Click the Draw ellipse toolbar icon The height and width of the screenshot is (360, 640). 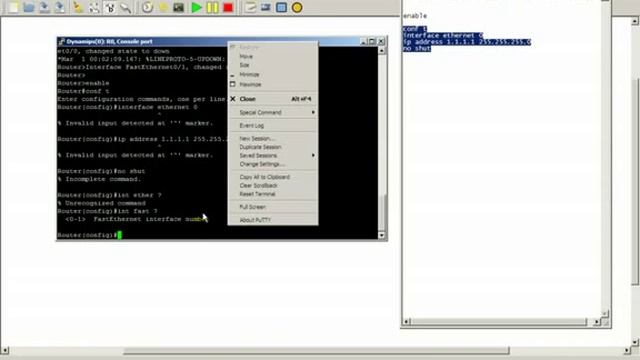pyautogui.click(x=297, y=7)
